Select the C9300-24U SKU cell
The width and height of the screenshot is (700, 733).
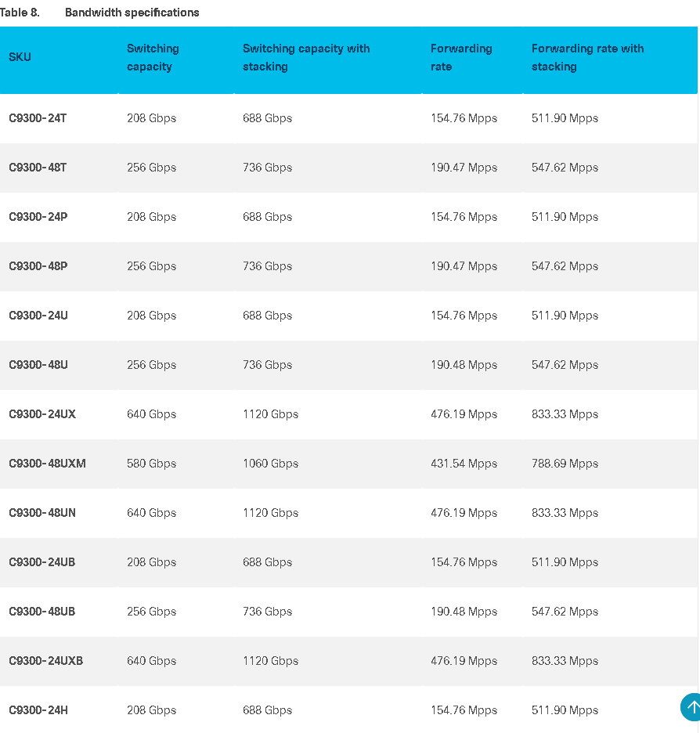click(38, 316)
